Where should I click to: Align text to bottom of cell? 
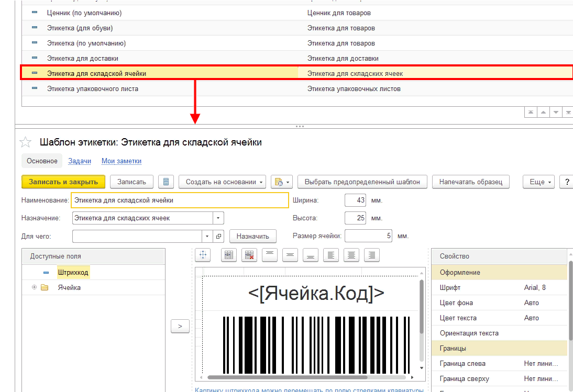[x=310, y=255]
